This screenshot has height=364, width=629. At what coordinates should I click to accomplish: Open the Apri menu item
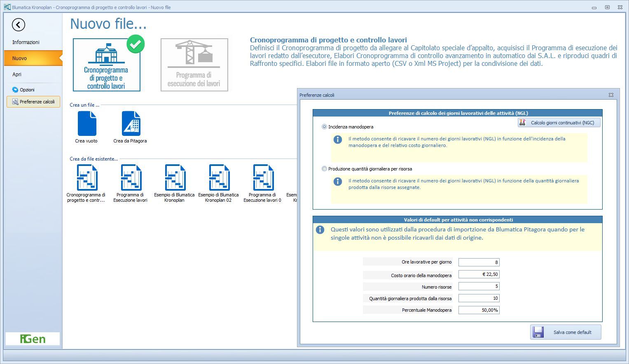click(x=17, y=75)
